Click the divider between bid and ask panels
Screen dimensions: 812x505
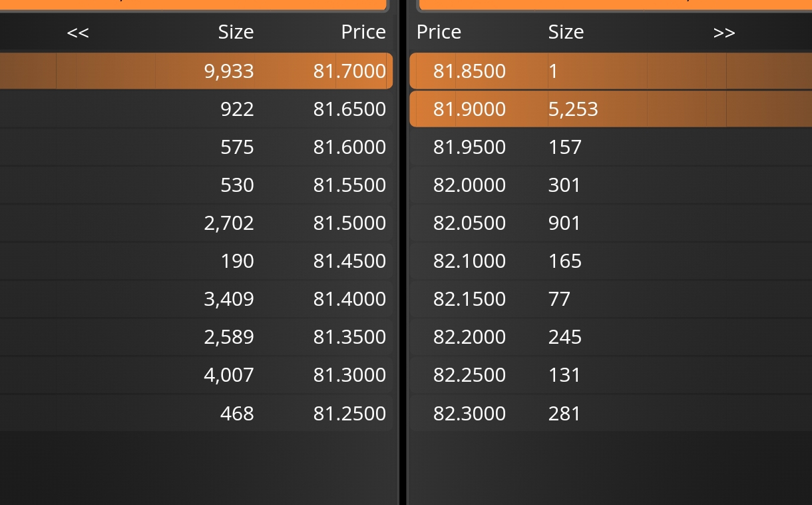click(402, 252)
